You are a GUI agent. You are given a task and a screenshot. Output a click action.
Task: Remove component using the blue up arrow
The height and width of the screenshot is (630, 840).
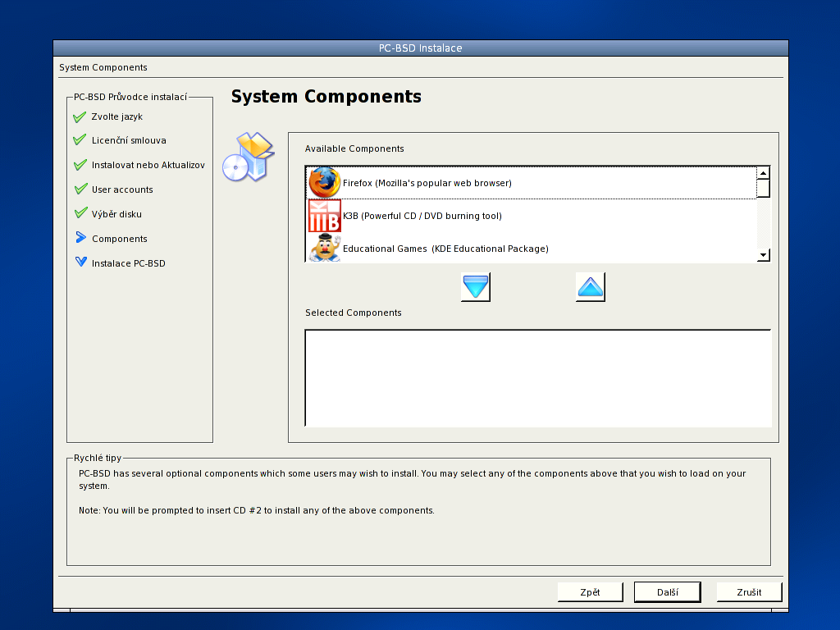point(591,286)
